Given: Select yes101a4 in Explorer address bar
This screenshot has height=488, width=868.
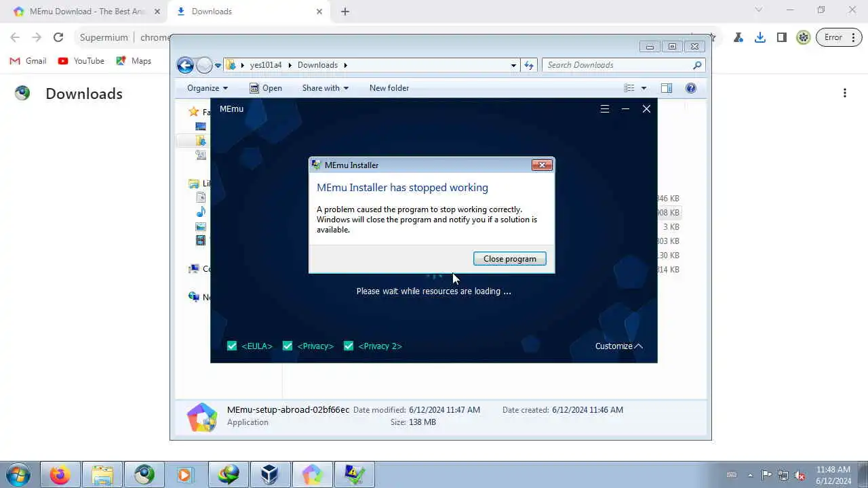Looking at the screenshot, I should 265,65.
